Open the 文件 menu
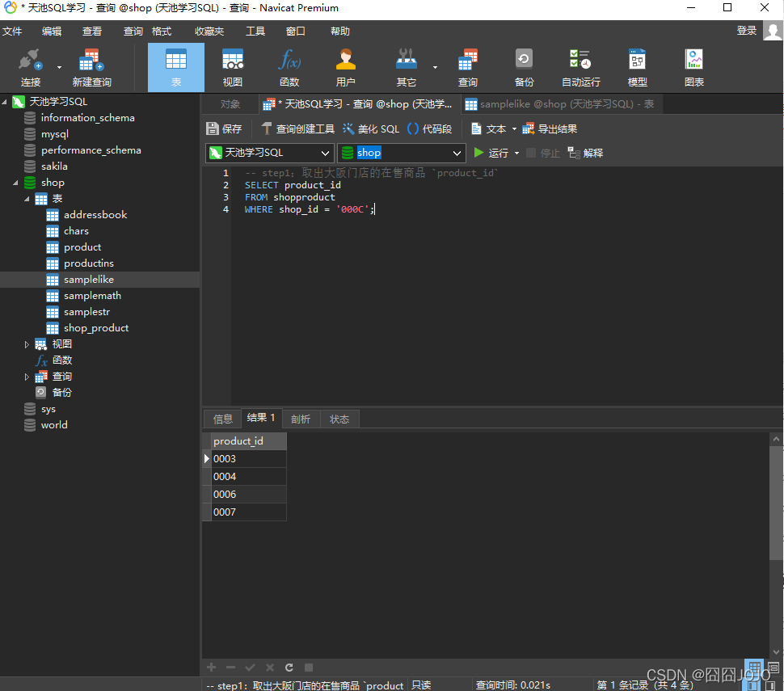This screenshot has width=784, height=691. (x=12, y=32)
